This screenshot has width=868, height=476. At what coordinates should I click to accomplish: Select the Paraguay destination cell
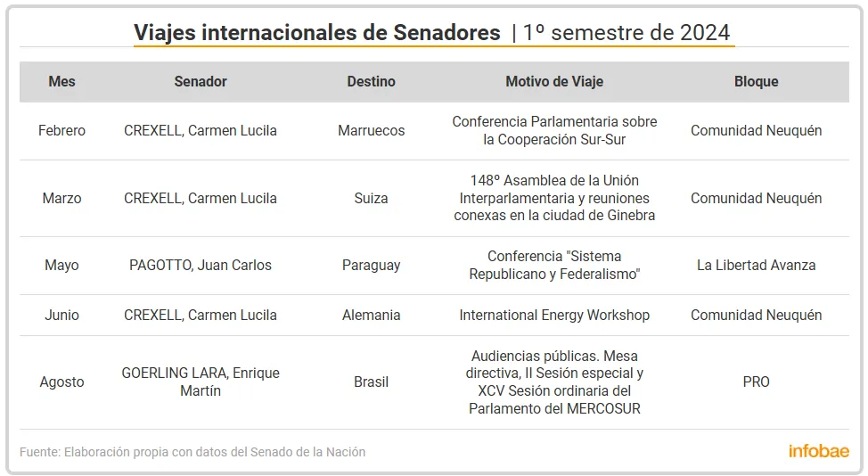371,265
